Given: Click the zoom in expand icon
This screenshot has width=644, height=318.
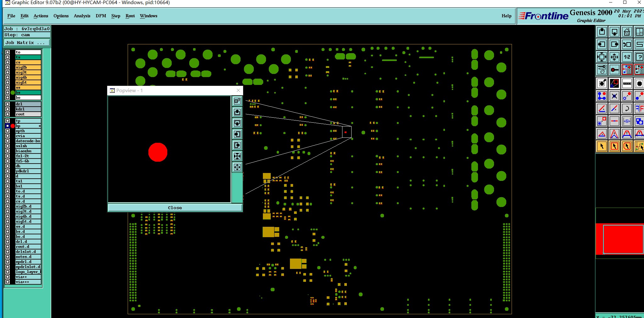Looking at the screenshot, I should pos(602,57).
